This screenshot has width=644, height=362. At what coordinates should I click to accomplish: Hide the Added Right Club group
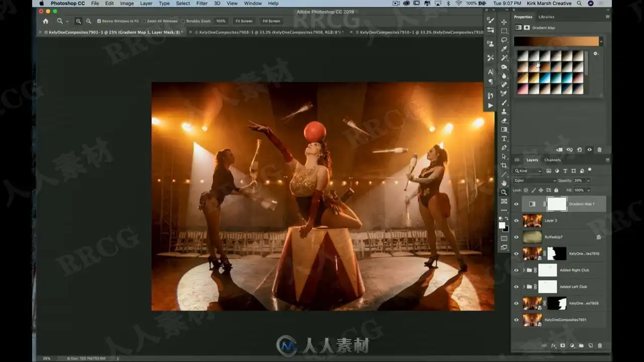tap(516, 270)
